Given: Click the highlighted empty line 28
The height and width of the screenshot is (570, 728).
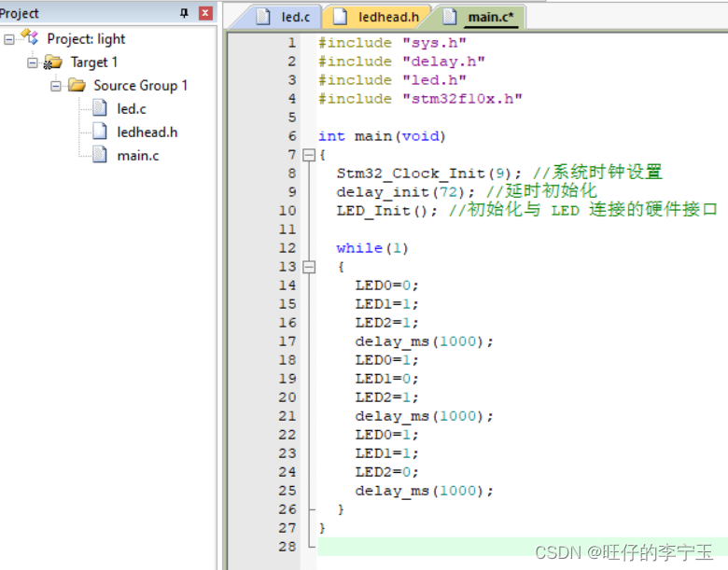Looking at the screenshot, I should [523, 547].
